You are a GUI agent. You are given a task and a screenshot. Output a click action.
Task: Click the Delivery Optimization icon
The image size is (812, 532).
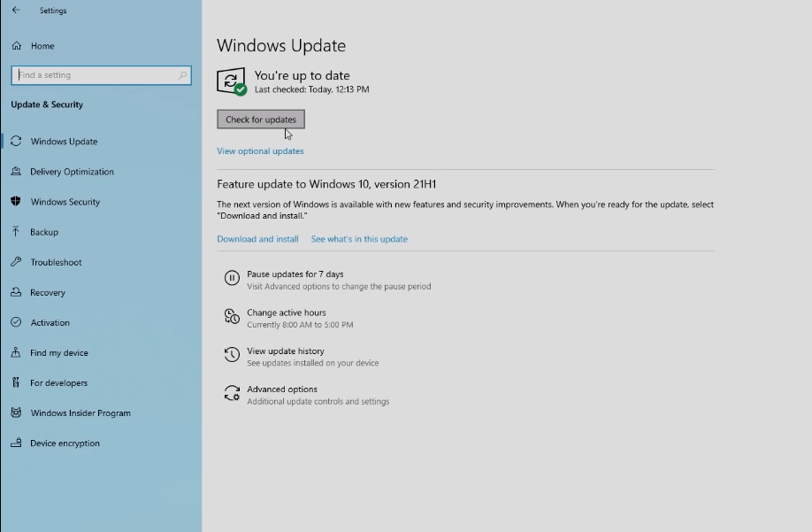pos(16,171)
